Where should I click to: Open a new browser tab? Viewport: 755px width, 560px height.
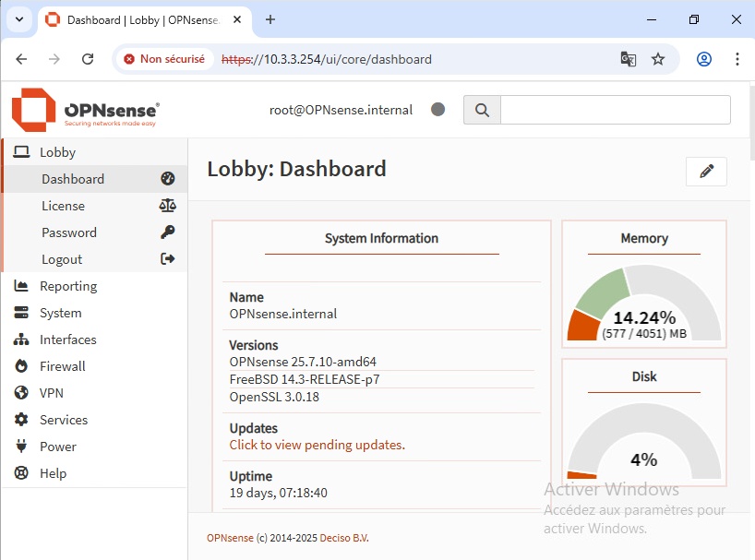270,19
